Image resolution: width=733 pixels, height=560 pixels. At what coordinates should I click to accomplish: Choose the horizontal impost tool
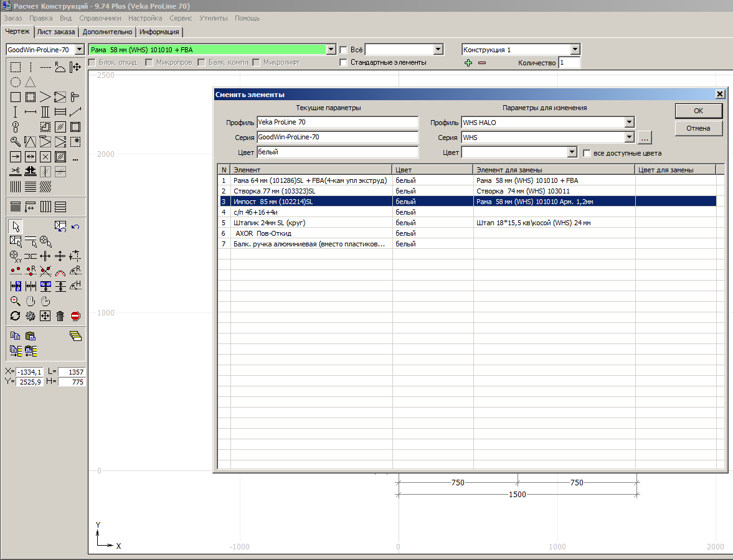(31, 112)
